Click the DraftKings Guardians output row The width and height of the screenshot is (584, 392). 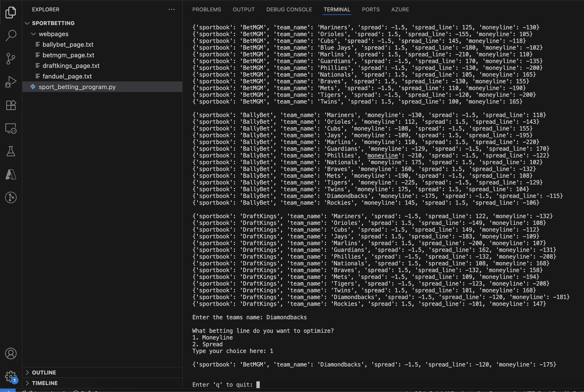pyautogui.click(x=374, y=250)
